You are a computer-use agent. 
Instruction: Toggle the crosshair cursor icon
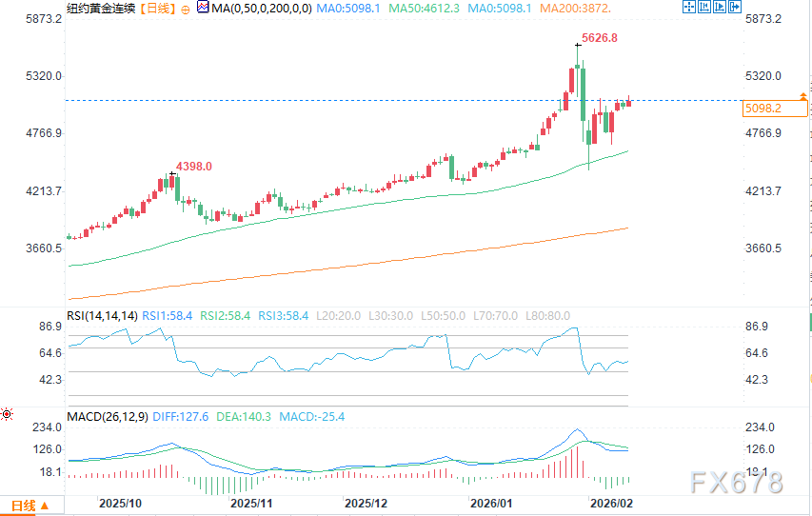pos(689,9)
